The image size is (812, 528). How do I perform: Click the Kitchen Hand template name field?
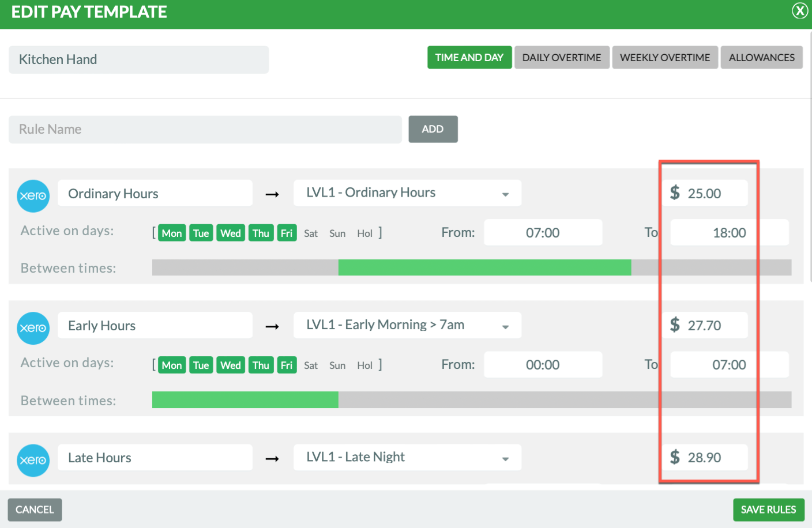pos(138,59)
